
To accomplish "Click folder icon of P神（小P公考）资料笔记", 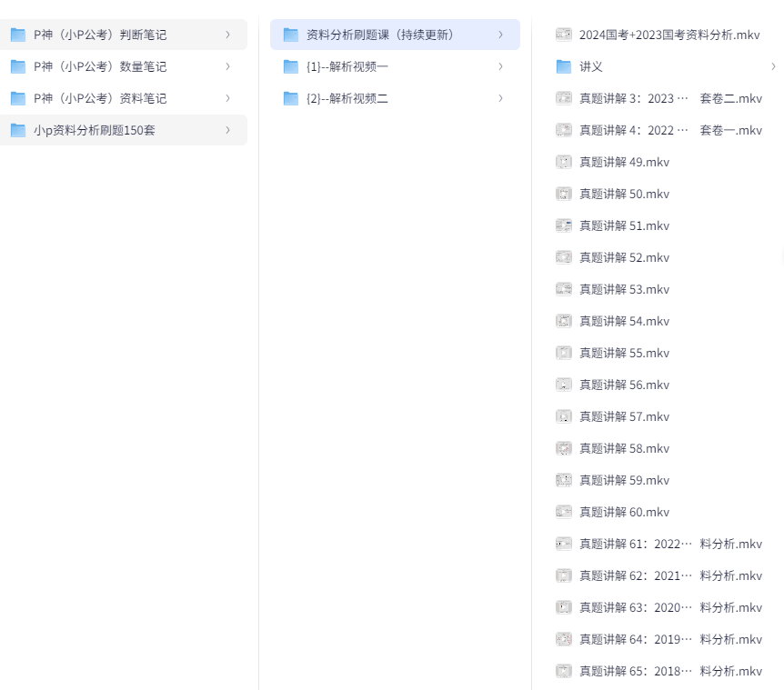I will 18,98.
